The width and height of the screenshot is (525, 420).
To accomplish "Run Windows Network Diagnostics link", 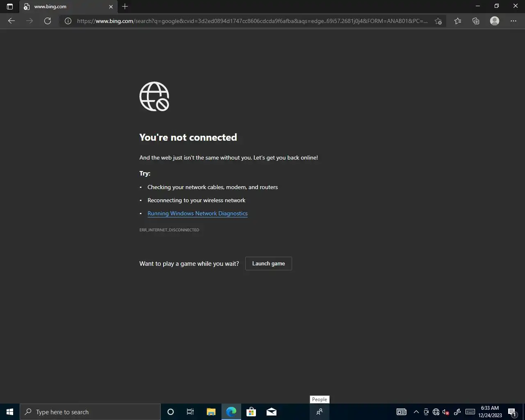I will pos(198,213).
